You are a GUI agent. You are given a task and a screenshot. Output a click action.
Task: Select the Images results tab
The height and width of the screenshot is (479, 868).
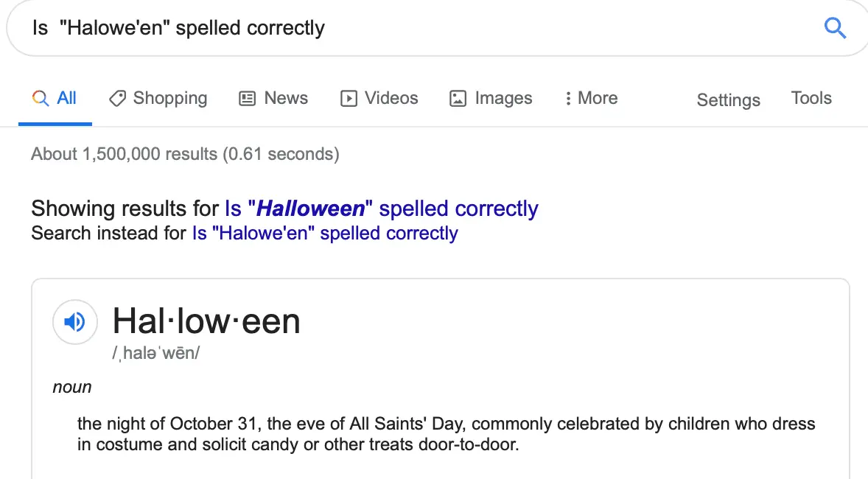tap(503, 99)
